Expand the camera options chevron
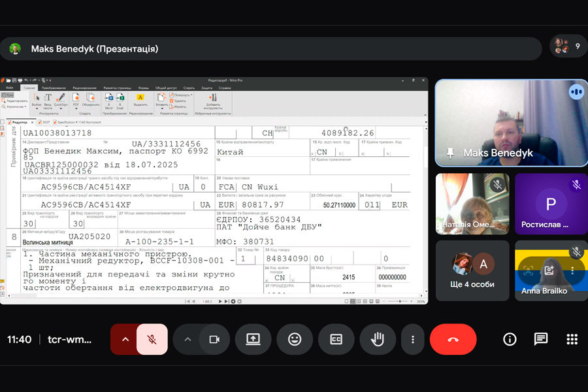The height and width of the screenshot is (392, 588). [x=188, y=340]
